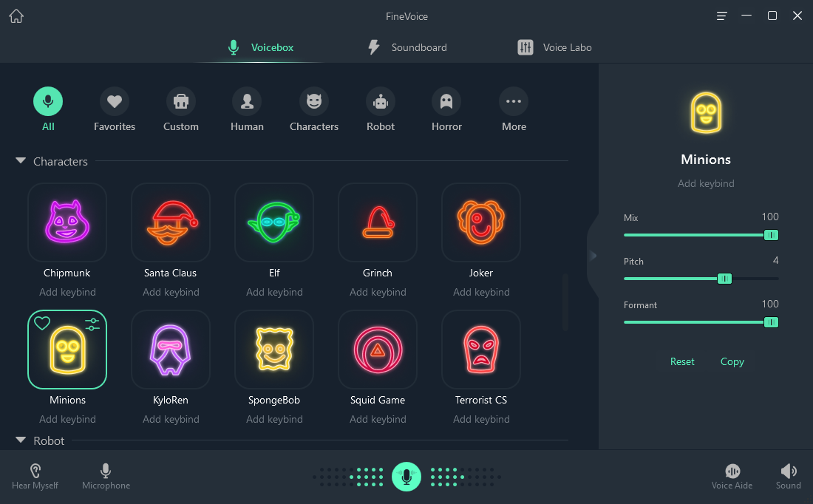This screenshot has width=813, height=504.
Task: Collapse the Characters section
Action: click(21, 161)
